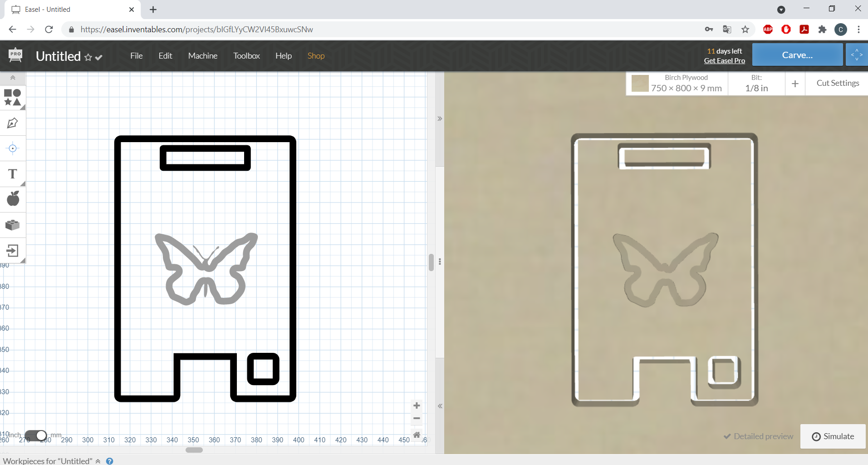Image resolution: width=868 pixels, height=465 pixels.
Task: Star the Untitled project as favorite
Action: click(x=89, y=57)
